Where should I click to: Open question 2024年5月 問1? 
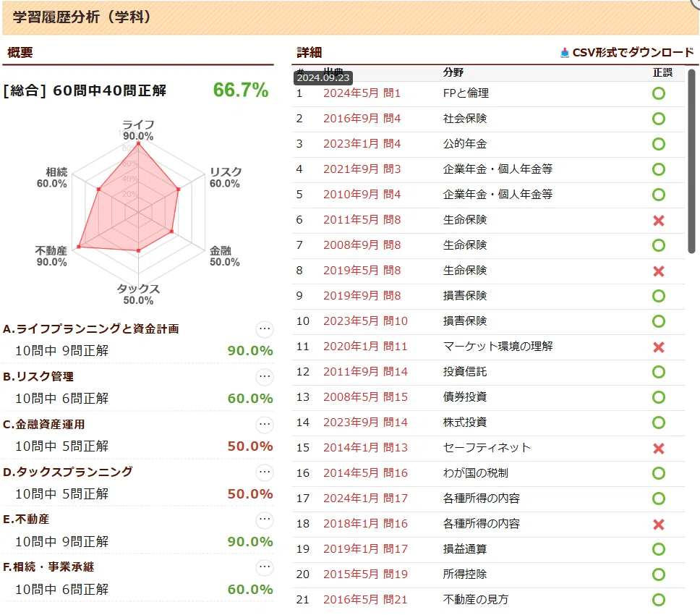coord(362,93)
